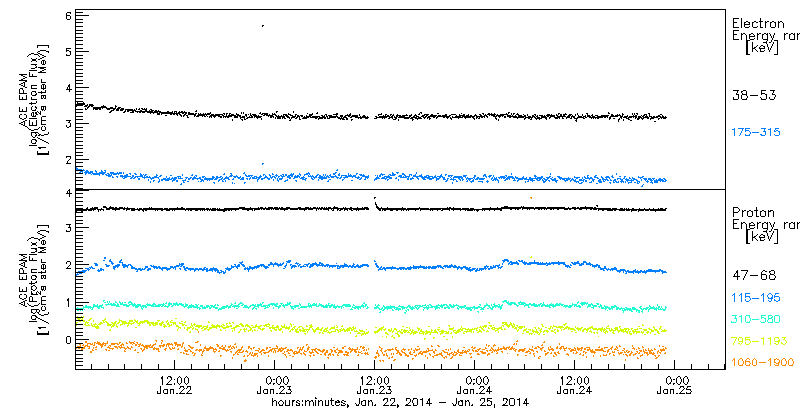Viewport: 800px width, 410px height.
Task: Click the 38-53 electron energy label
Action: [x=754, y=95]
